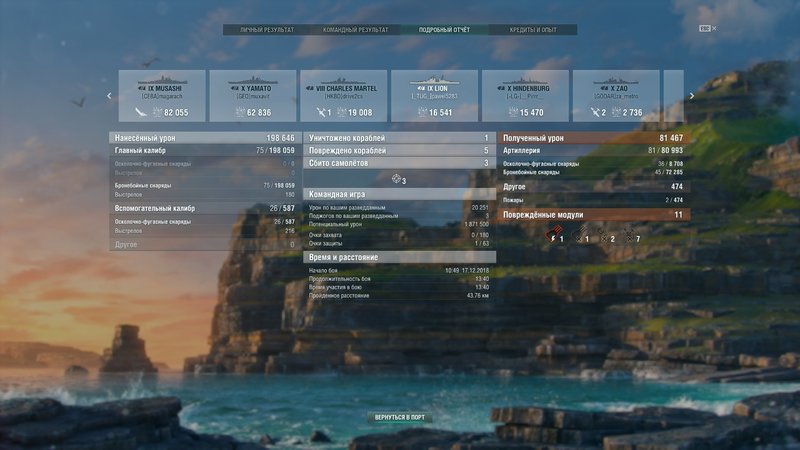Click the Время и расстояние header
Image resolution: width=800 pixels, height=450 pixels.
(x=399, y=257)
